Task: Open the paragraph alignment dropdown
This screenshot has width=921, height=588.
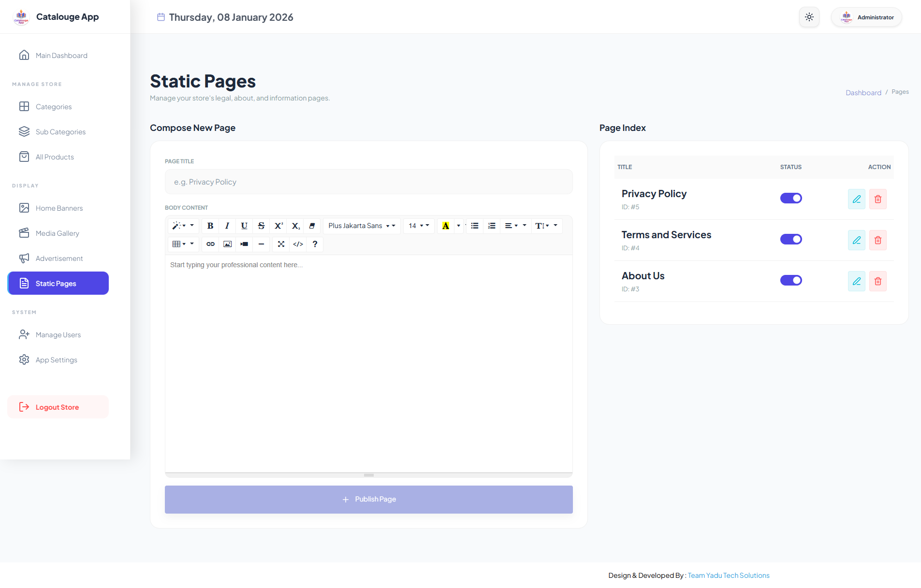Action: (x=515, y=226)
